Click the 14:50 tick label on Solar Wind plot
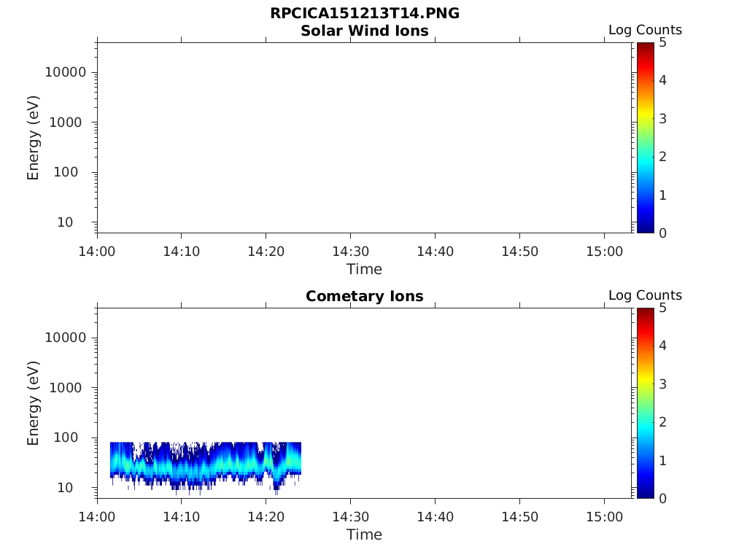The image size is (747, 560). [x=519, y=252]
